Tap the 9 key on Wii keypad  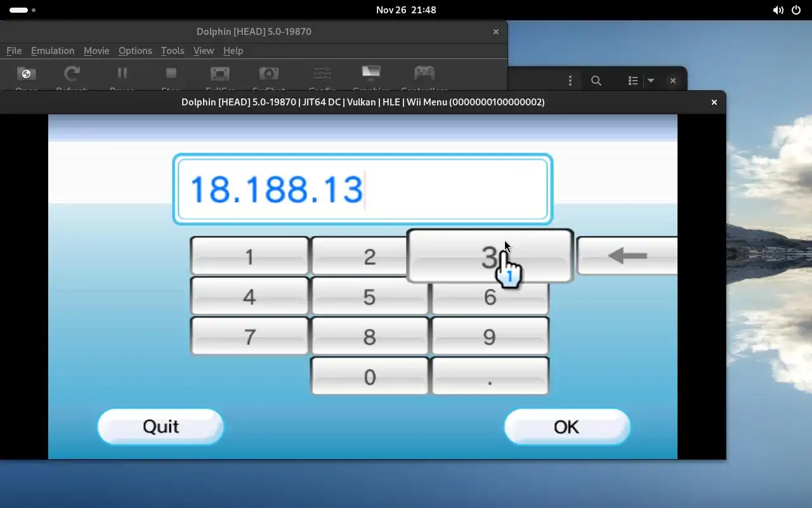(x=490, y=337)
